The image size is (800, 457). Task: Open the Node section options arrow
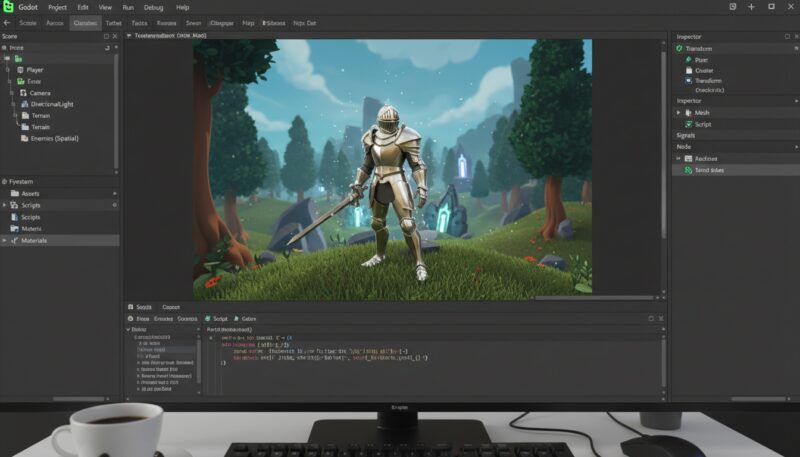pos(796,147)
